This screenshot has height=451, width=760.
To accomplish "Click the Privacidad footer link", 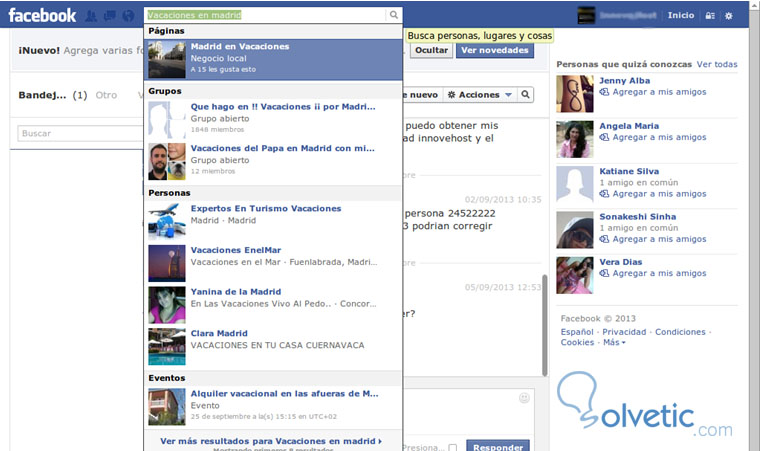I will [x=624, y=332].
